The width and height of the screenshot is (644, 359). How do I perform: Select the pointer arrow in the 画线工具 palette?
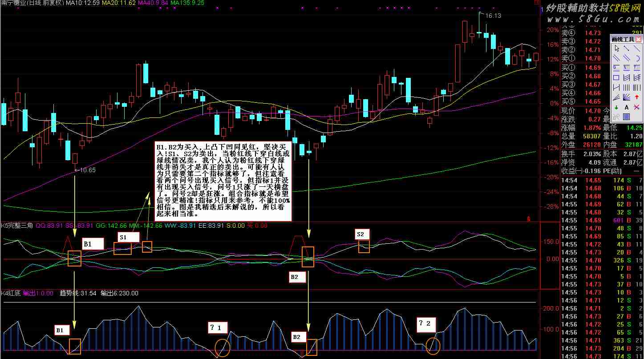pyautogui.click(x=616, y=48)
